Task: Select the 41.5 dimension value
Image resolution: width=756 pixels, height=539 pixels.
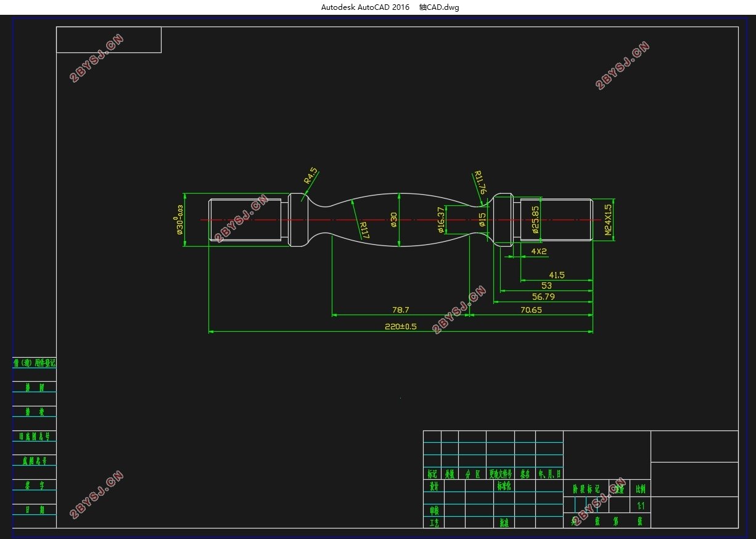Action: (x=557, y=275)
